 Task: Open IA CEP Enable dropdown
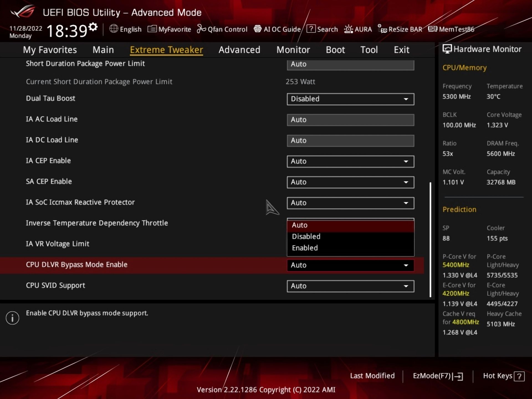coord(351,161)
